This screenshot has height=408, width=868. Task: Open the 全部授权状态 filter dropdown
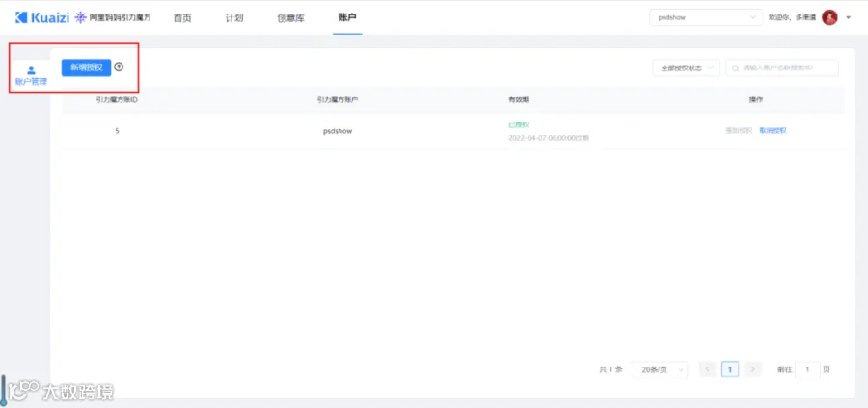pyautogui.click(x=686, y=68)
